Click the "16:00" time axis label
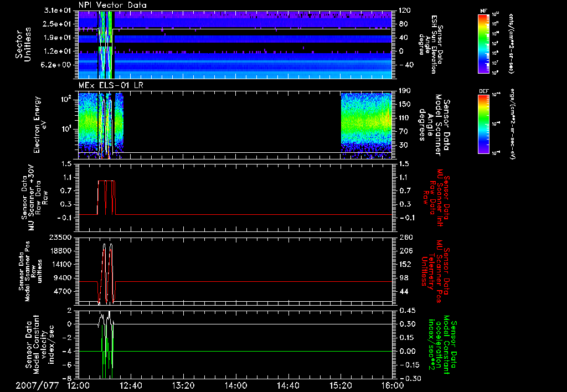The image size is (567, 392). coord(393,385)
